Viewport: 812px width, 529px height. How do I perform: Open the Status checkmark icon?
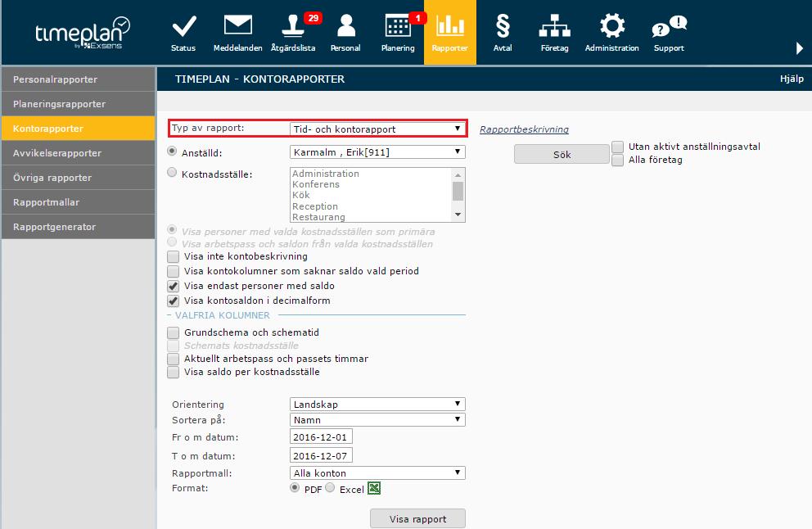(184, 26)
